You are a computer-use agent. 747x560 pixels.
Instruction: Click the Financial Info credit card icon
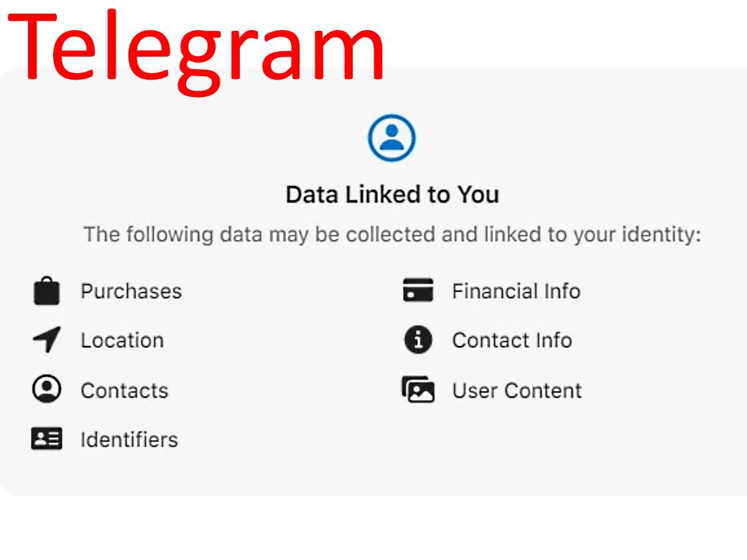point(418,290)
